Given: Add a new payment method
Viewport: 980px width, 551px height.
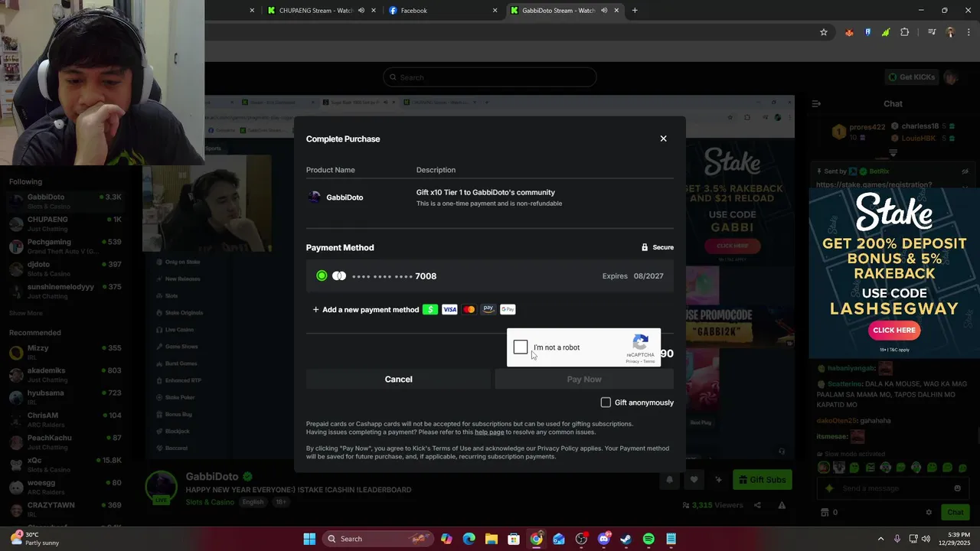Looking at the screenshot, I should 366,310.
